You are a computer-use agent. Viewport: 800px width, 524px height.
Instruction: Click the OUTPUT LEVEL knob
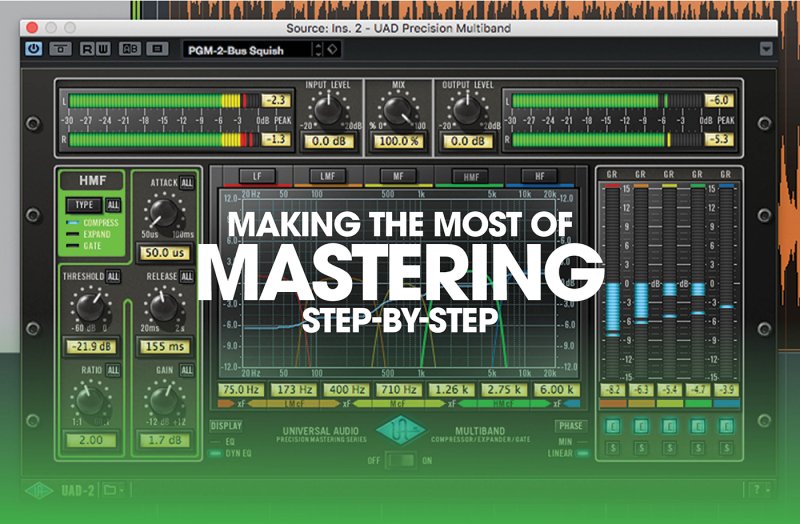468,111
